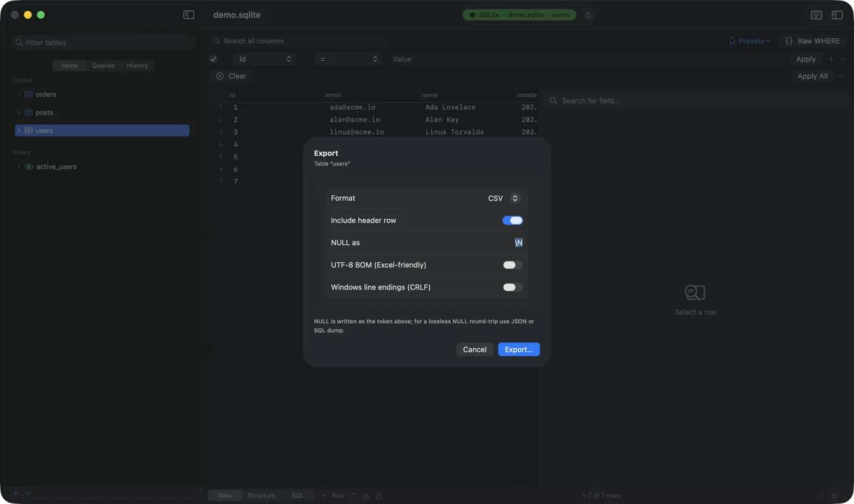The image size is (854, 504).
Task: Enable UTF-8 BOM (Excel-friendly) switch
Action: pos(512,265)
